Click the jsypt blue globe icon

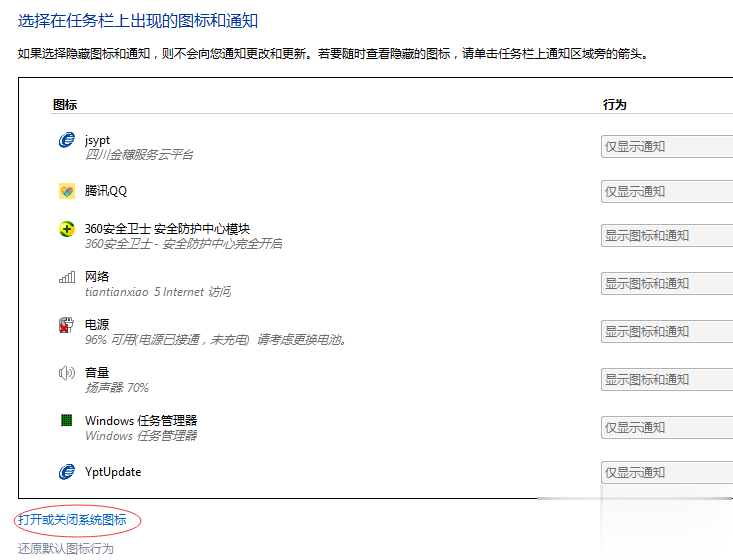coord(67,141)
